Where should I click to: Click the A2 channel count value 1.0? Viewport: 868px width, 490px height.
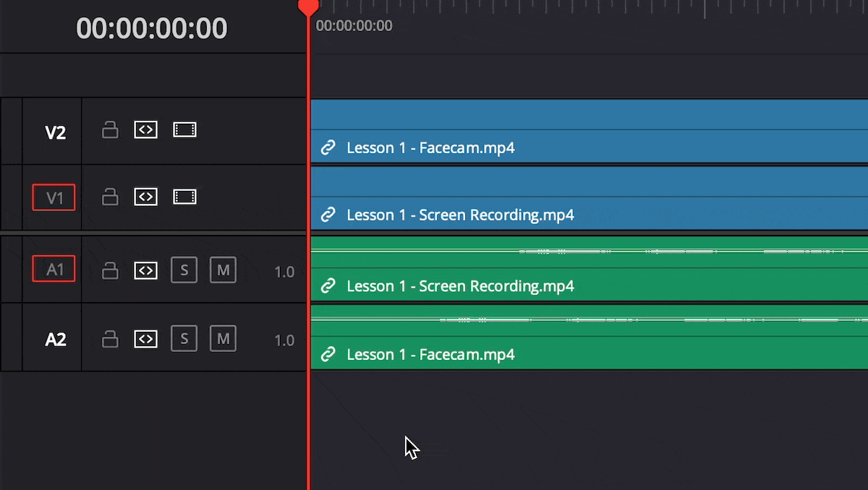click(284, 340)
